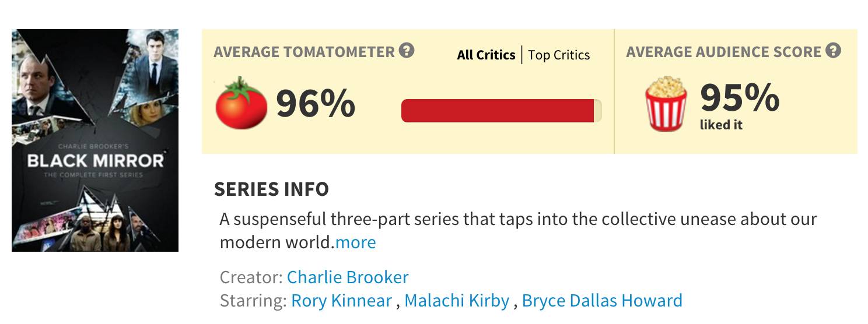Switch to the All Critics tab
This screenshot has height=324, width=868.
coord(486,55)
